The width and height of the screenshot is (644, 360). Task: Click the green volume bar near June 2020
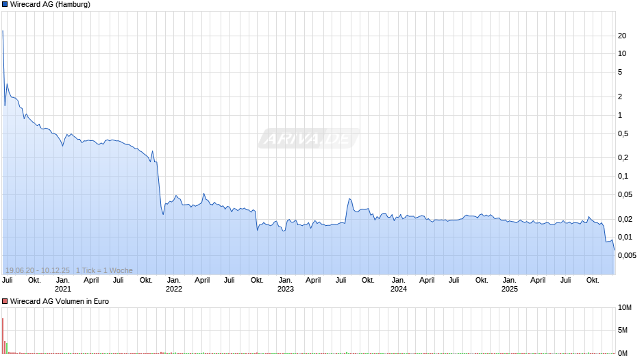[x=7, y=348]
